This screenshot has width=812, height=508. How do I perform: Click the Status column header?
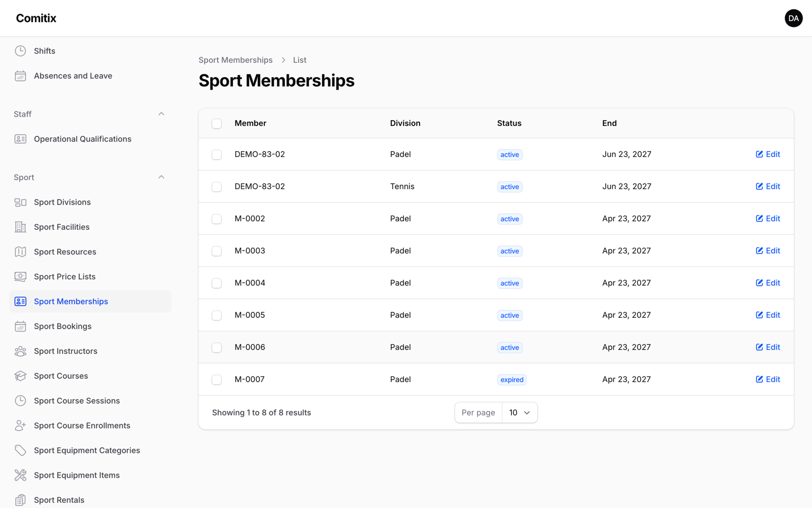click(509, 123)
